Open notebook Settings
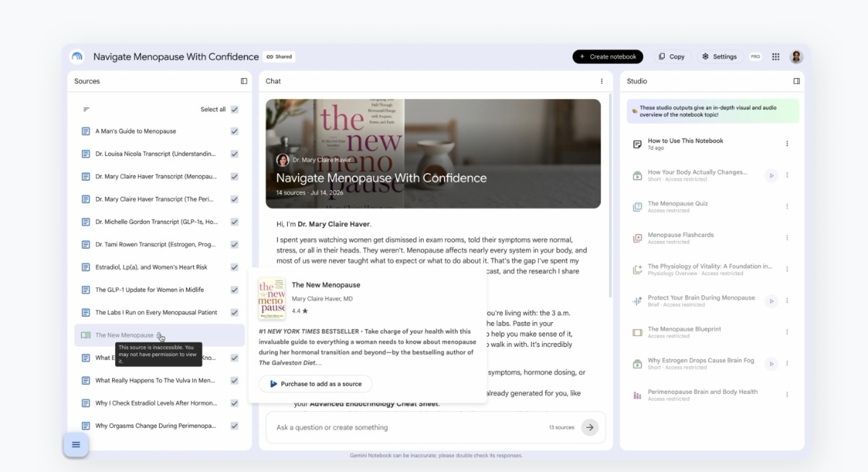This screenshot has width=868, height=472. pos(719,56)
